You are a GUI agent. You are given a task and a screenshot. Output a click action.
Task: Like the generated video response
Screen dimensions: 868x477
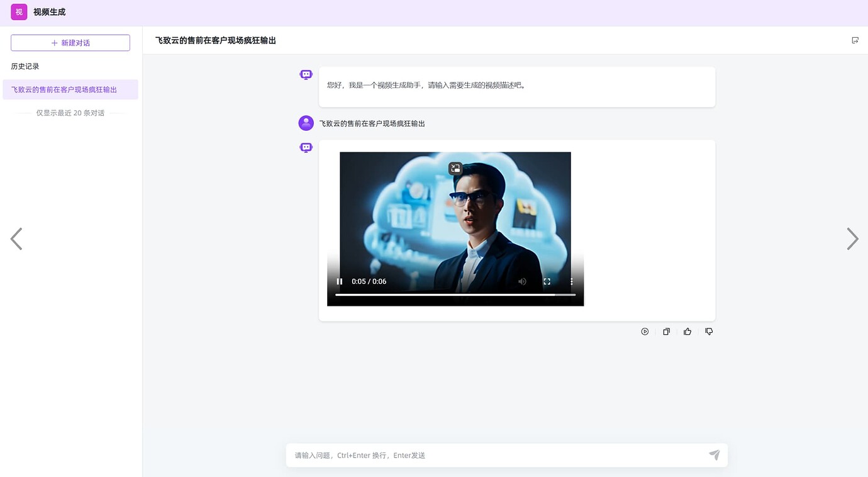click(x=687, y=332)
